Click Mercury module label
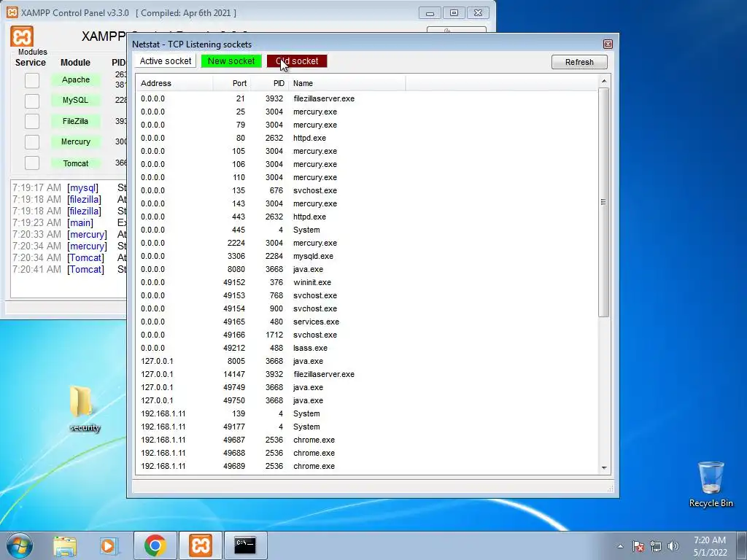 (76, 142)
